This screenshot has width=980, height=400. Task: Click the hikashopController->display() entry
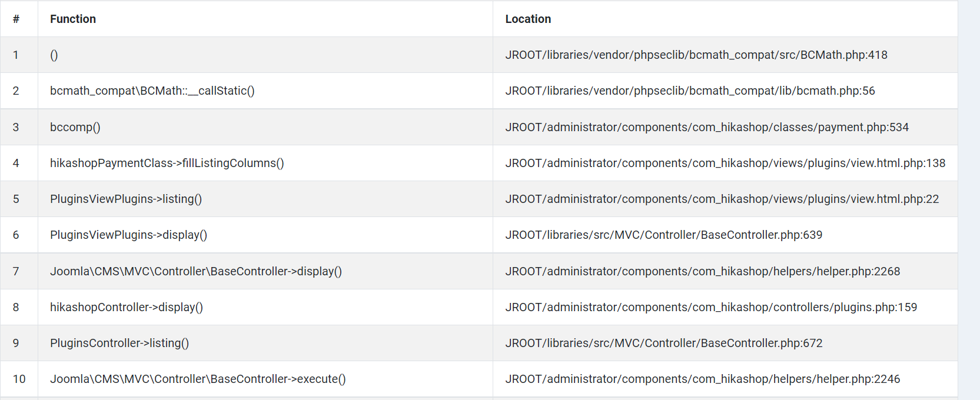coord(126,307)
